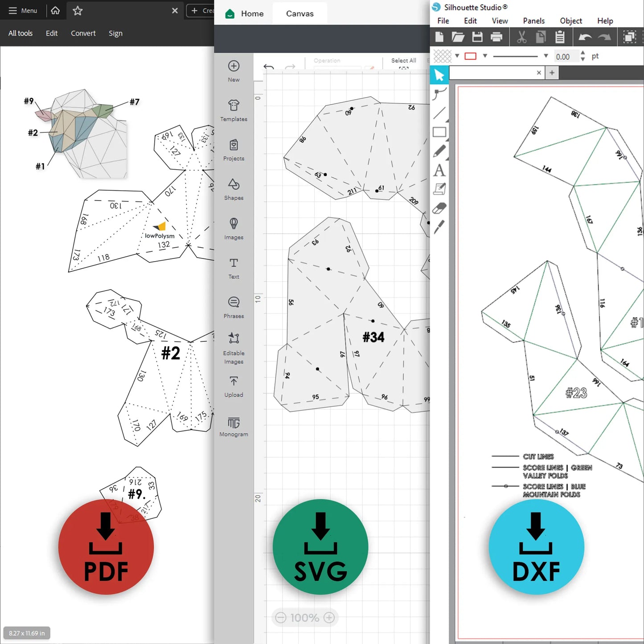The width and height of the screenshot is (644, 644).
Task: Click the red line color swatch
Action: pyautogui.click(x=471, y=56)
